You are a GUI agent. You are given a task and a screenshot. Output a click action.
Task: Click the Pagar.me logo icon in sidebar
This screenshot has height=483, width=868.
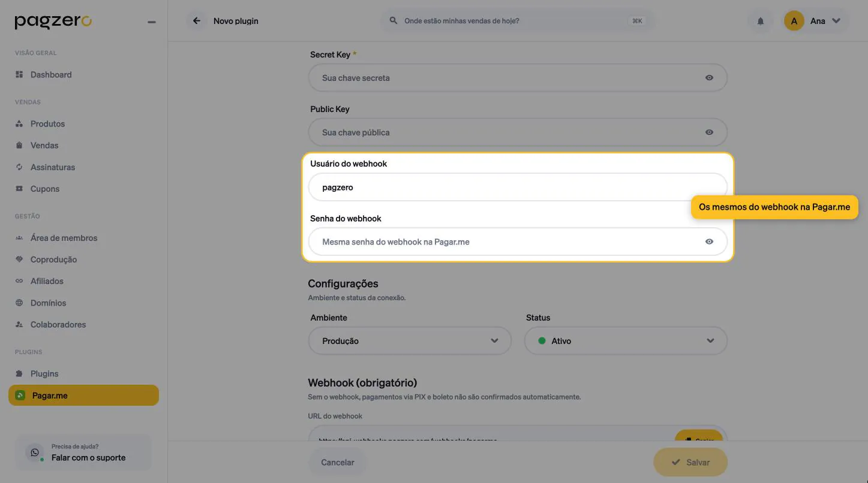[x=20, y=396]
